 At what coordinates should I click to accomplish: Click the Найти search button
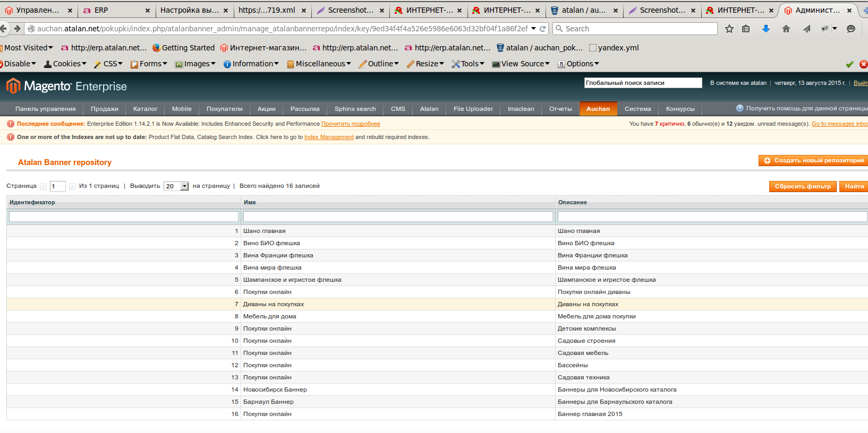(x=854, y=186)
